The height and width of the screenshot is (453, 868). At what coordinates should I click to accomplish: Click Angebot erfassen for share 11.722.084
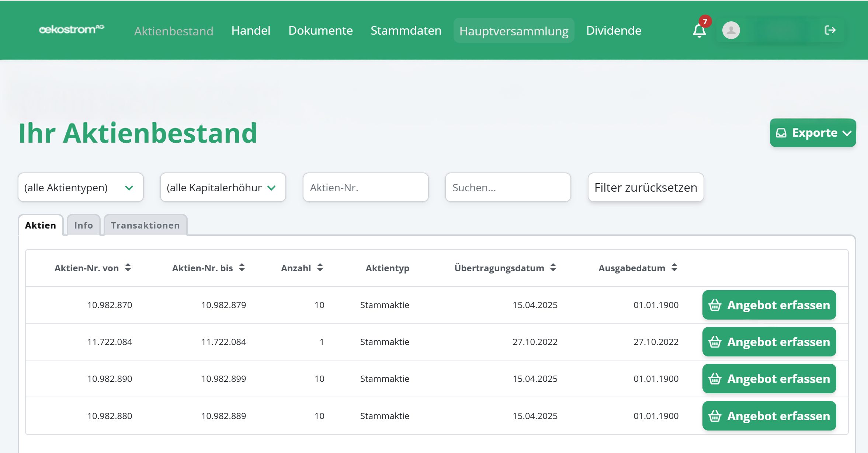coord(769,342)
